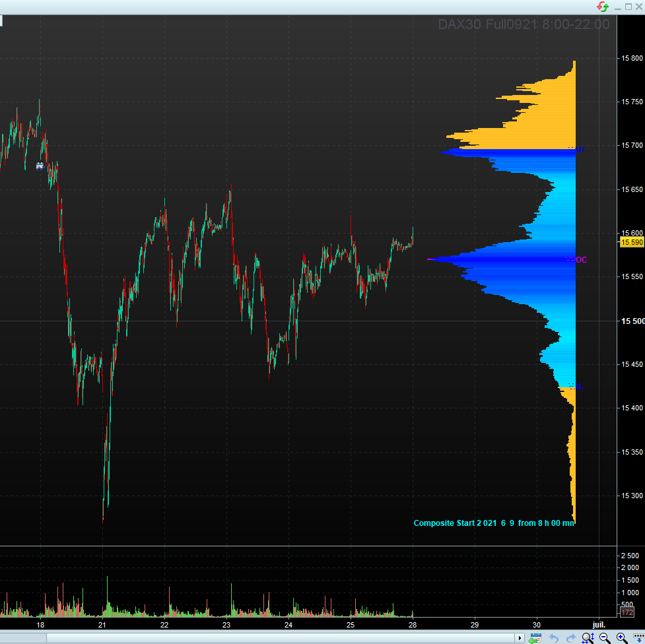Click the redo arrow icon
This screenshot has width=645, height=644.
point(571,638)
